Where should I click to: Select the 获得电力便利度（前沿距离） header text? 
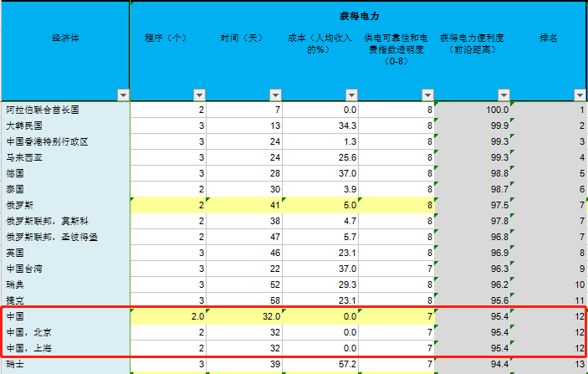click(x=472, y=44)
